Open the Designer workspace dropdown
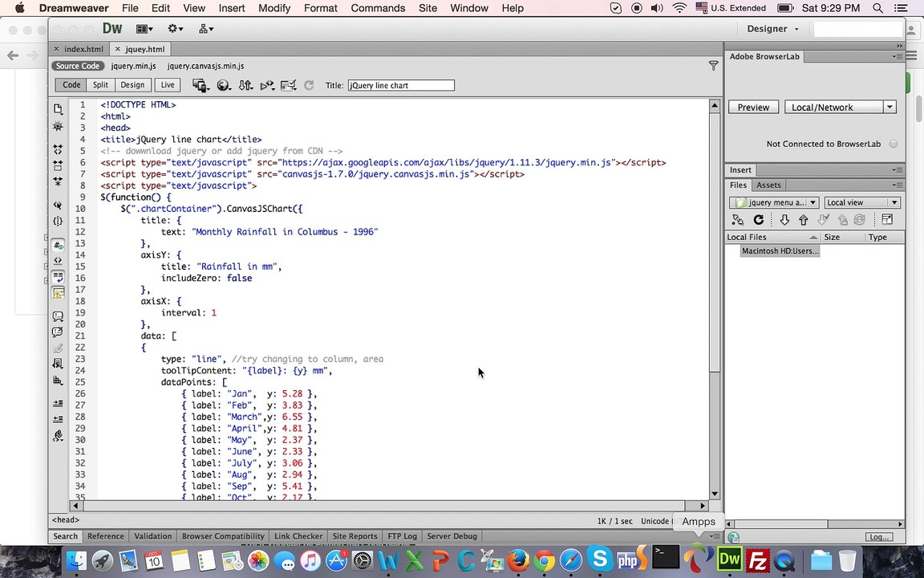The height and width of the screenshot is (578, 924). pos(772,29)
